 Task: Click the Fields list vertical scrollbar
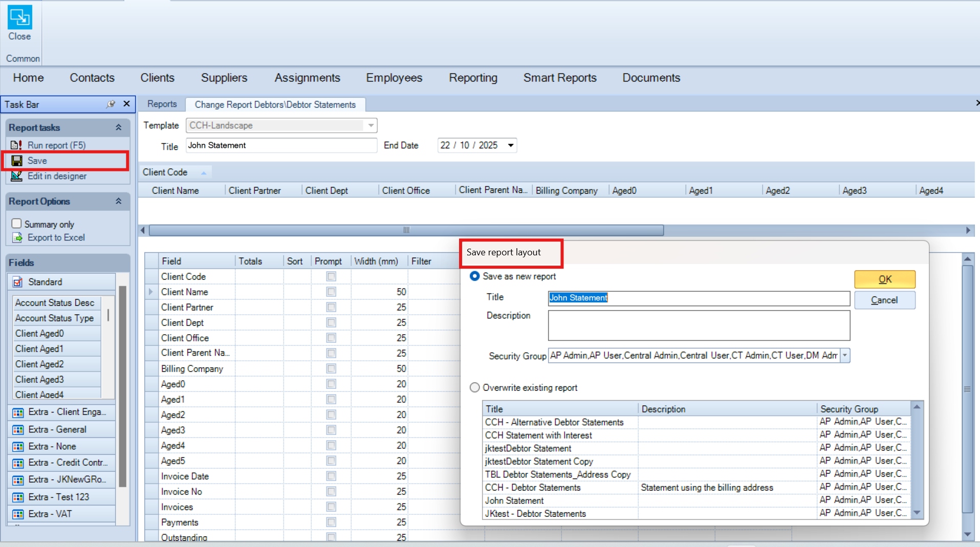[122, 386]
